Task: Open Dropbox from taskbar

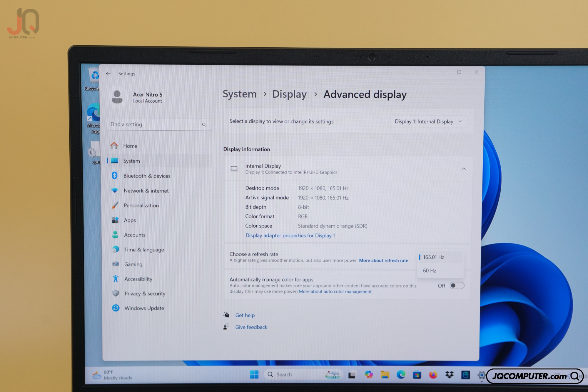Action: pos(449,375)
